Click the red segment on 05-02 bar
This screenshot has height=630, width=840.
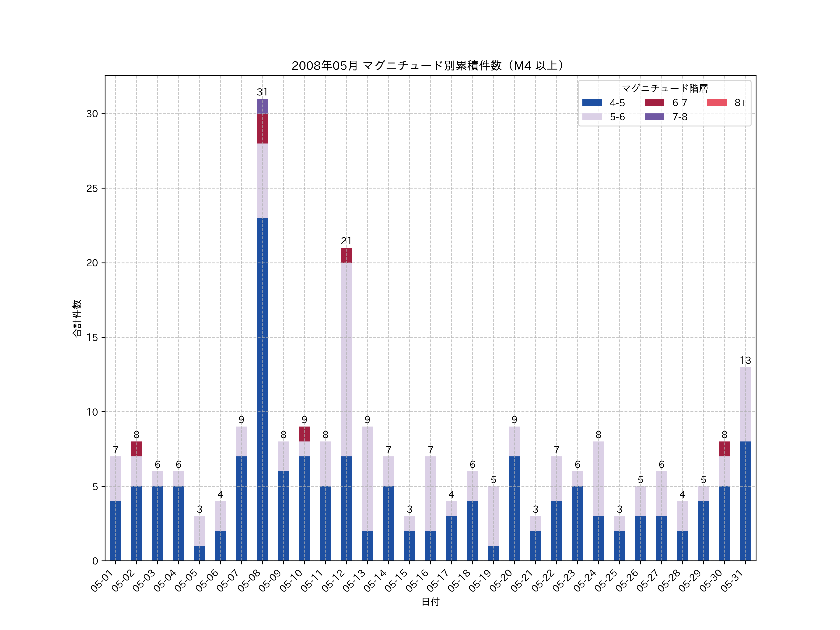coord(136,449)
